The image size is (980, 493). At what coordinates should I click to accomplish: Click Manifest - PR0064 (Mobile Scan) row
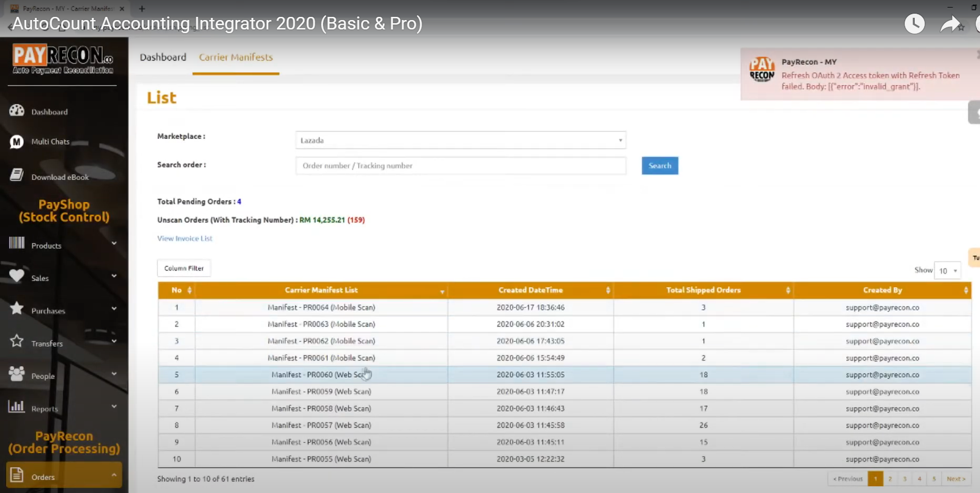564,307
